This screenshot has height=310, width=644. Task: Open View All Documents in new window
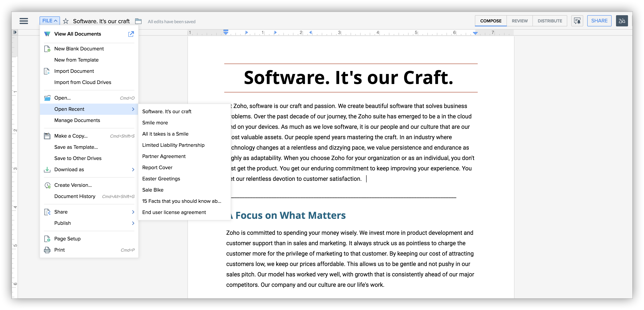[x=131, y=34]
